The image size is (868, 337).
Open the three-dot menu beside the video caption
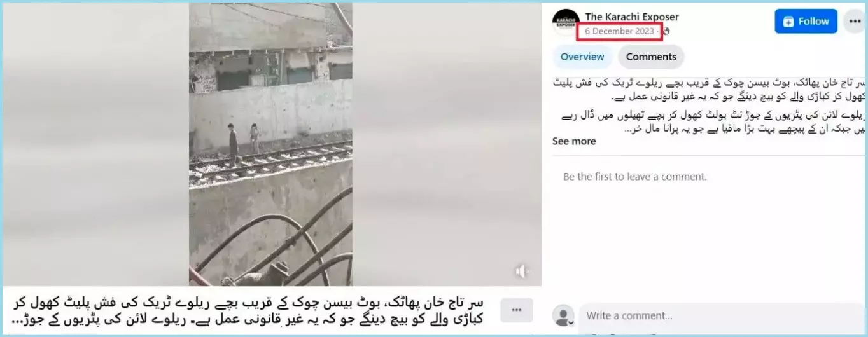point(517,310)
